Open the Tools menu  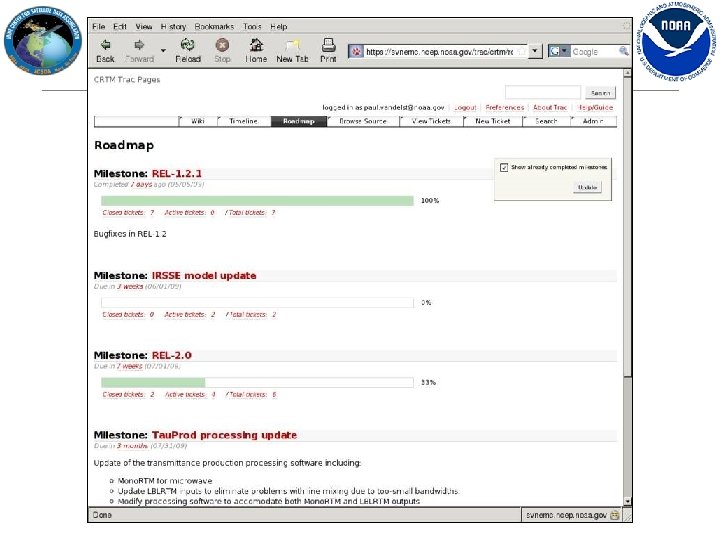tap(252, 27)
